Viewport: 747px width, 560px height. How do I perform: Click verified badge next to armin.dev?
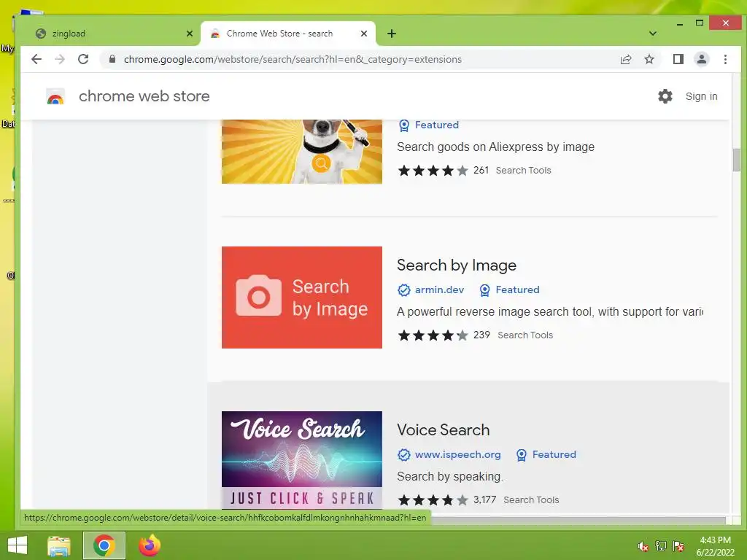(403, 290)
